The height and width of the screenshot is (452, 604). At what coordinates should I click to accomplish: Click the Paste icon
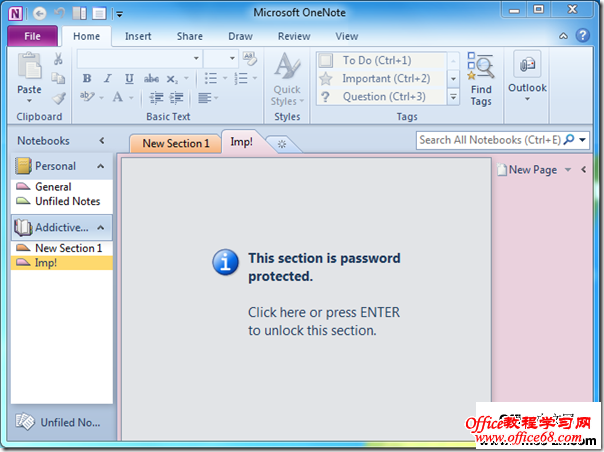pyautogui.click(x=29, y=66)
